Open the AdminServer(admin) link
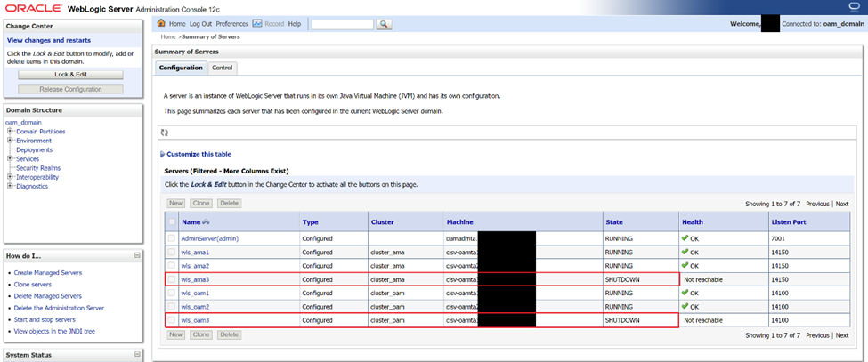 coord(209,238)
